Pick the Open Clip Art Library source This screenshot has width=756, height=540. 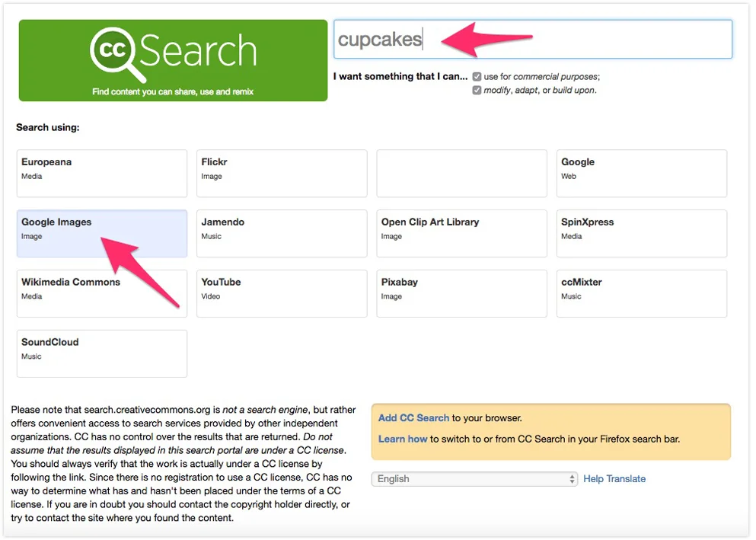pos(461,233)
